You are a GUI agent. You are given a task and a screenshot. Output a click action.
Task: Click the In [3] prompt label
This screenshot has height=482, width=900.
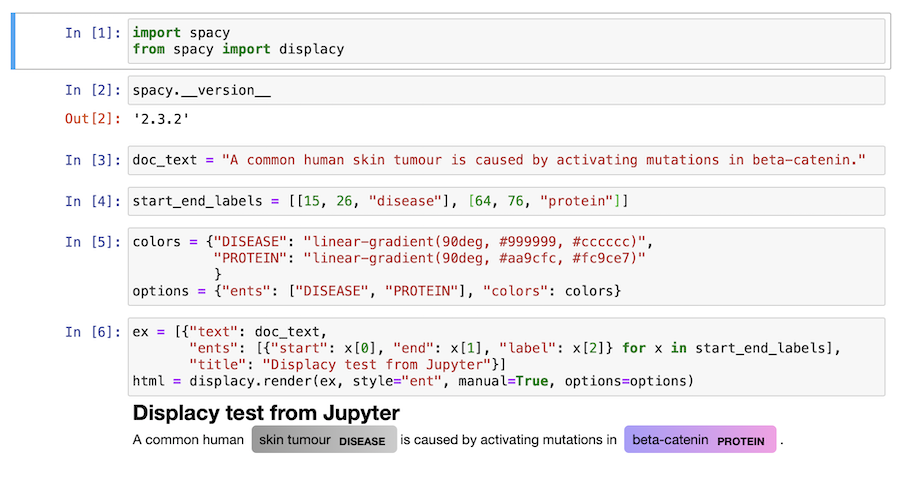coord(93,160)
